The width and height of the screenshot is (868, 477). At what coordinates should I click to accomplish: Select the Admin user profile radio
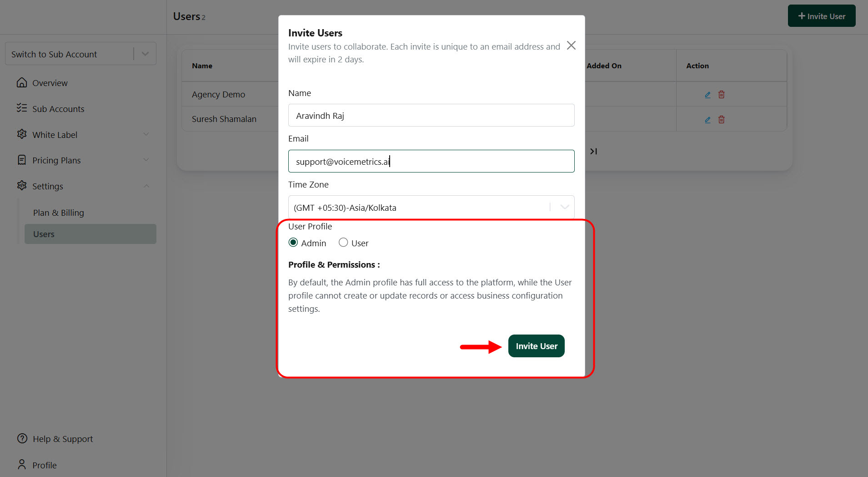(x=293, y=243)
